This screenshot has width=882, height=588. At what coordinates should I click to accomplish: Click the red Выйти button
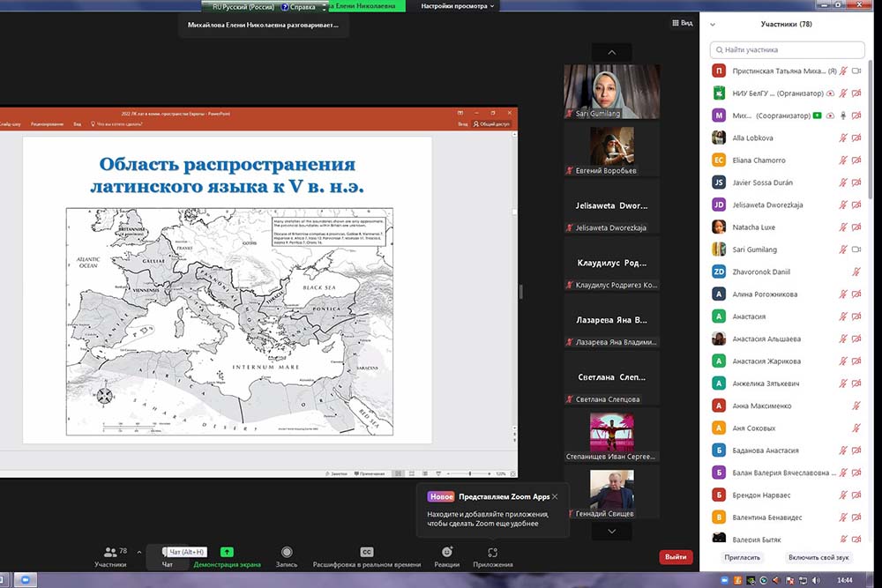tap(676, 557)
